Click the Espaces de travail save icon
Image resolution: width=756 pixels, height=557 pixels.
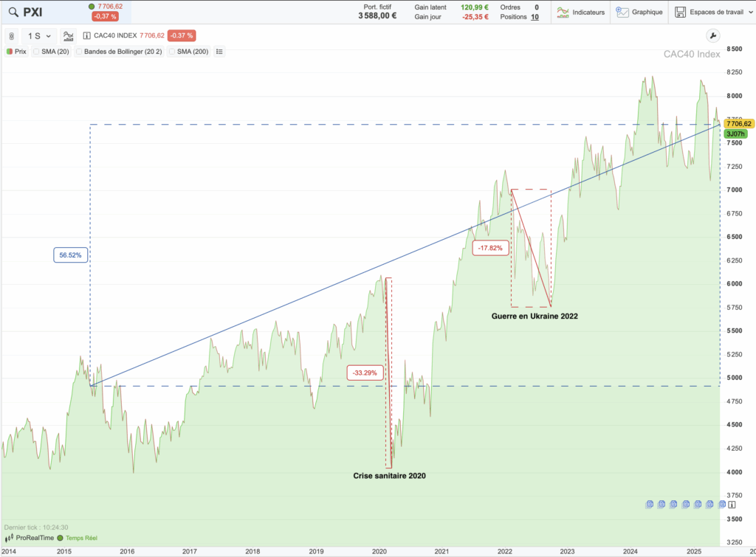click(680, 12)
